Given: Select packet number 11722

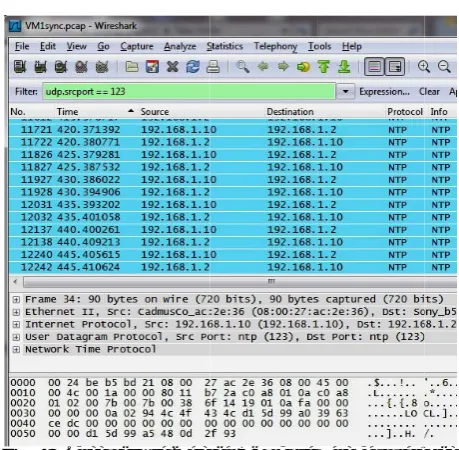Looking at the screenshot, I should tap(233, 142).
